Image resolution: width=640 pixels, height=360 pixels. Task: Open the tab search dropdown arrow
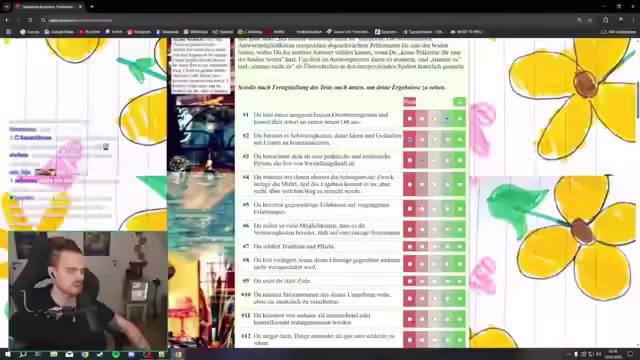(x=7, y=7)
